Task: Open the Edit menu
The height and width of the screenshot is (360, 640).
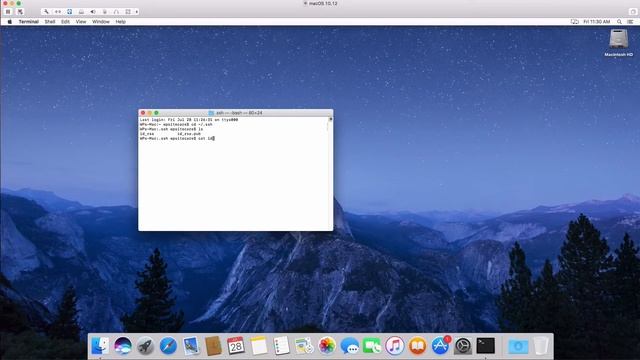Action: pyautogui.click(x=65, y=22)
